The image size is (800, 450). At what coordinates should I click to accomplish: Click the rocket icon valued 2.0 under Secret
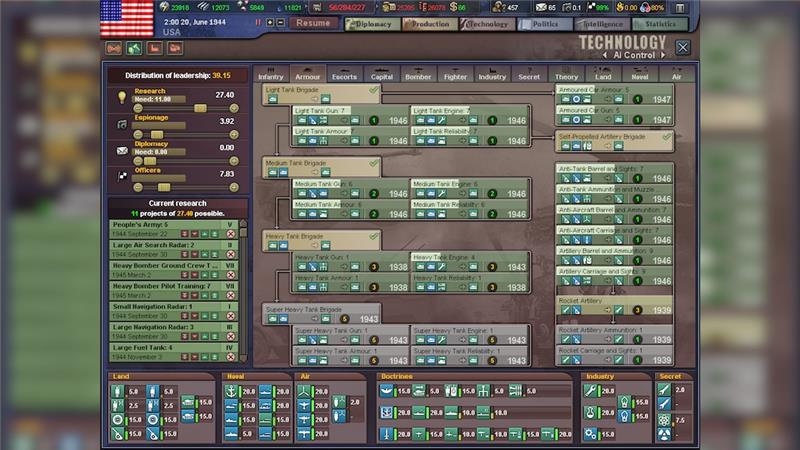(x=664, y=389)
